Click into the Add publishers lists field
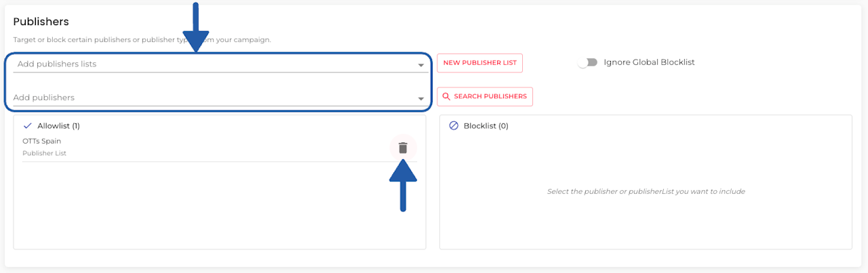This screenshot has width=868, height=273. point(203,64)
